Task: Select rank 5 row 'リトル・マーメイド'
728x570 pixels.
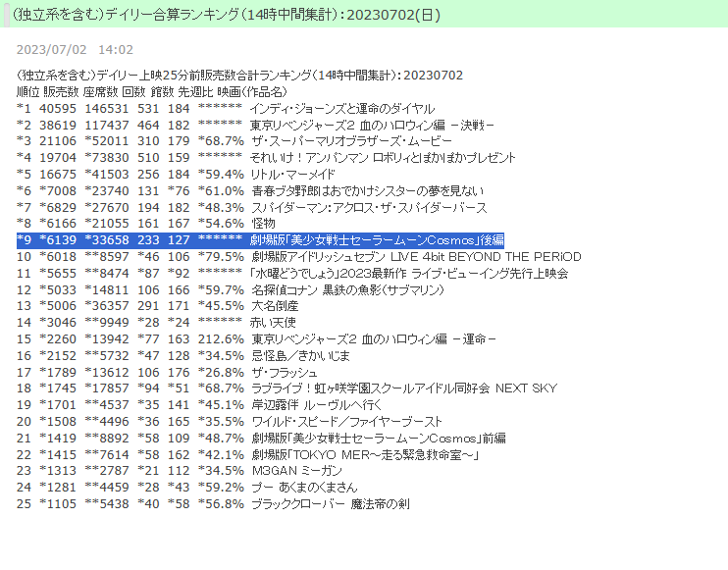Action: (x=176, y=175)
